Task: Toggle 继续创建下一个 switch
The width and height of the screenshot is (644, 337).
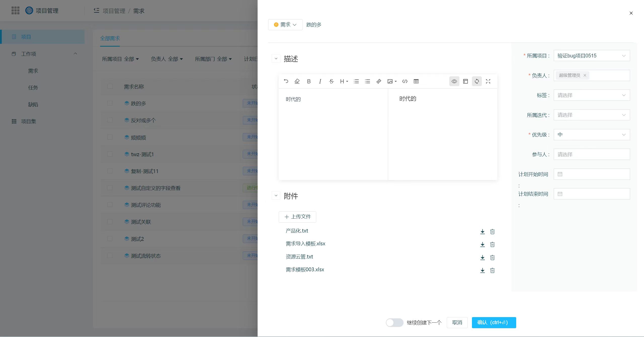Action: [394, 322]
